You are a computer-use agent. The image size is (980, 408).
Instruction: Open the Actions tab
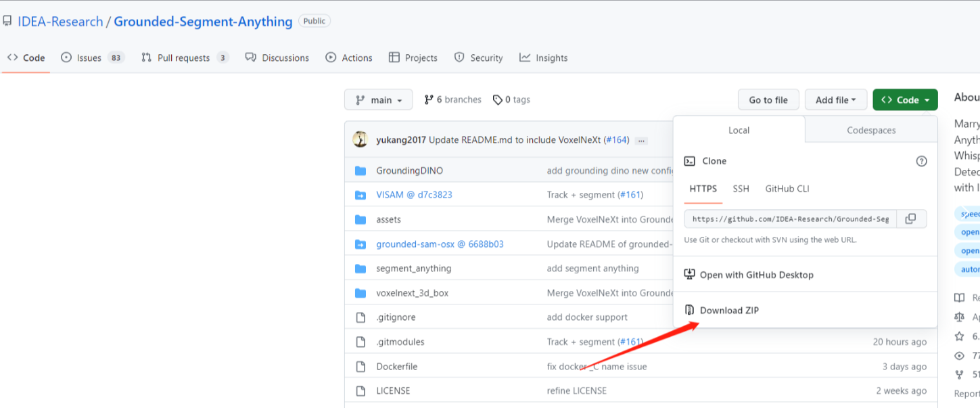pyautogui.click(x=349, y=58)
